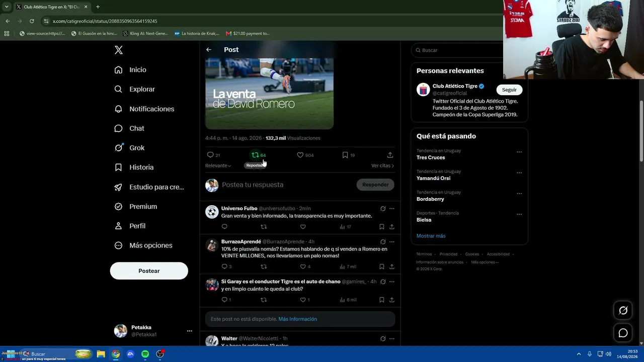Screen dimensions: 644x362
Task: Repost BurrazoAprendé's comment
Action: [x=264, y=266]
